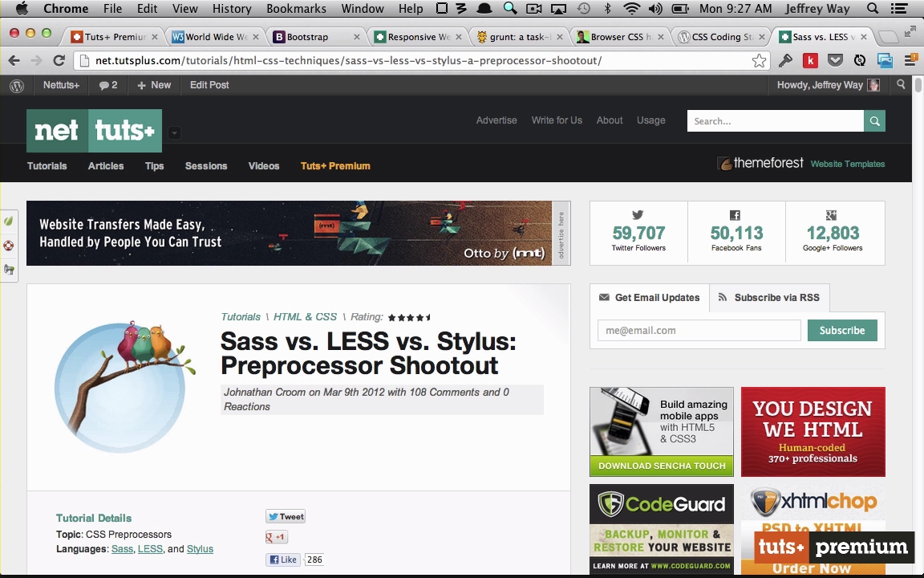Image resolution: width=924 pixels, height=578 pixels.
Task: Select the Subscribe via RSS tab
Action: 769,297
